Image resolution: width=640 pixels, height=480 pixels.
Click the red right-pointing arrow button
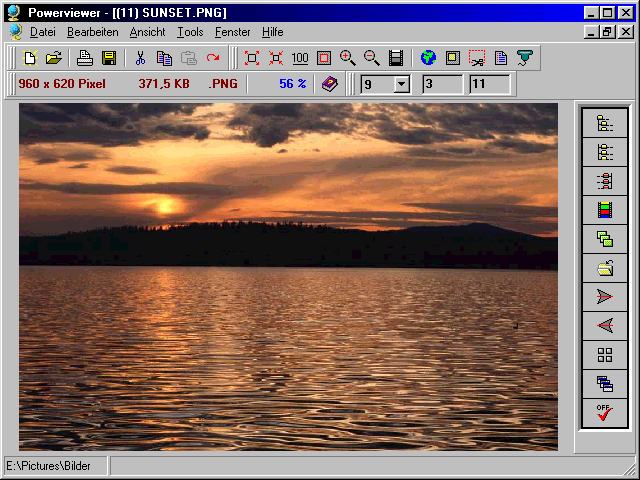pos(604,297)
